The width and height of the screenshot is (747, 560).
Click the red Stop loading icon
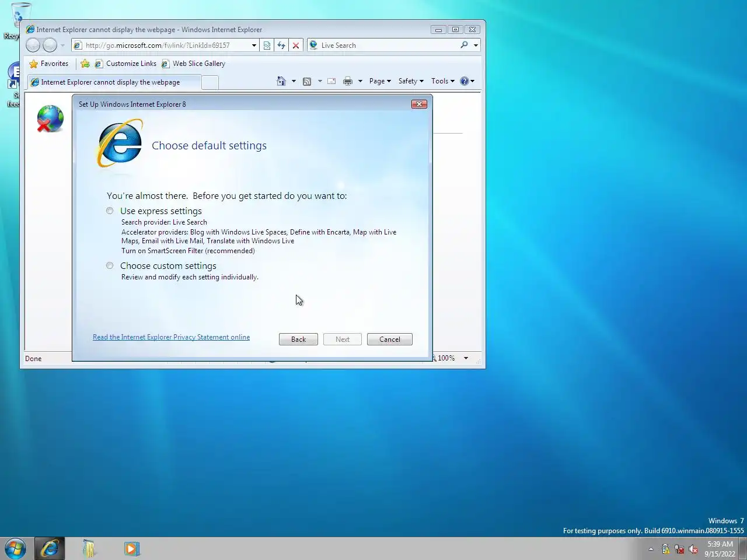[x=296, y=45]
